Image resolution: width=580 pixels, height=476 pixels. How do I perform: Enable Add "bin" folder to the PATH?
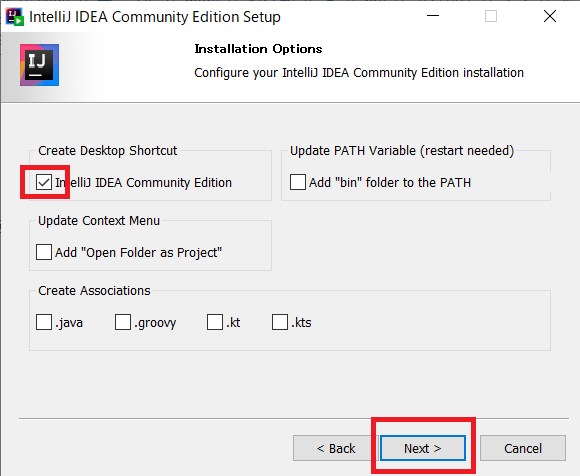[298, 182]
